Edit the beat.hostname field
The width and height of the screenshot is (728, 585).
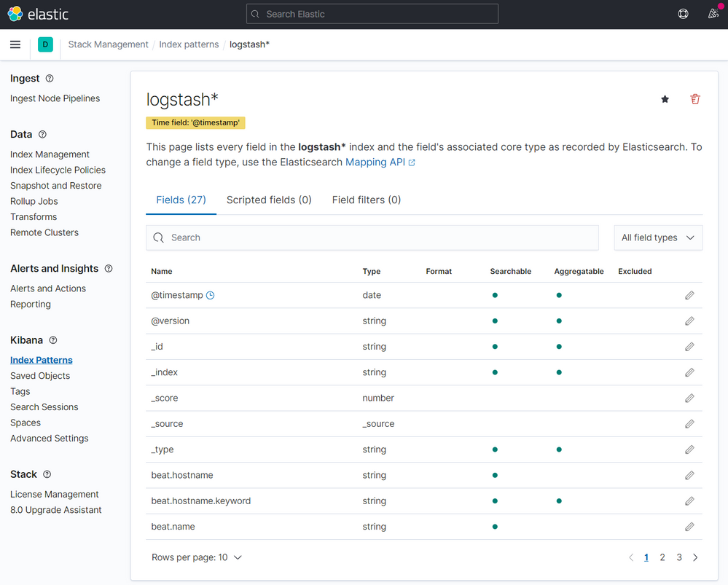click(689, 476)
